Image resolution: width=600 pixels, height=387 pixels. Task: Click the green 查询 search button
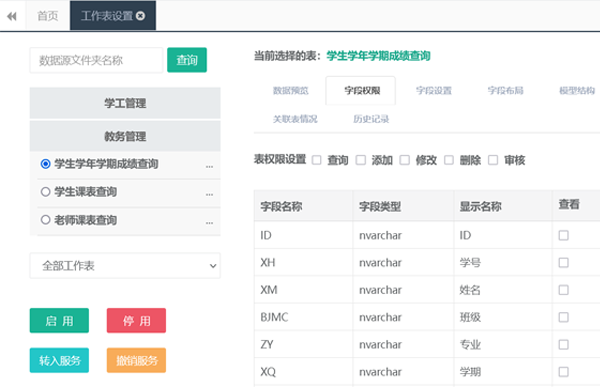[x=187, y=60]
